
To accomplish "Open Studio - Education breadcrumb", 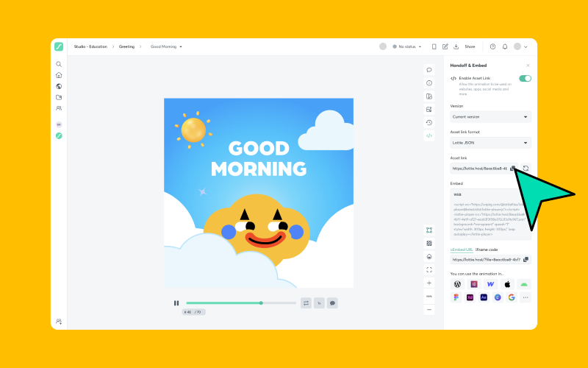I will (90, 46).
